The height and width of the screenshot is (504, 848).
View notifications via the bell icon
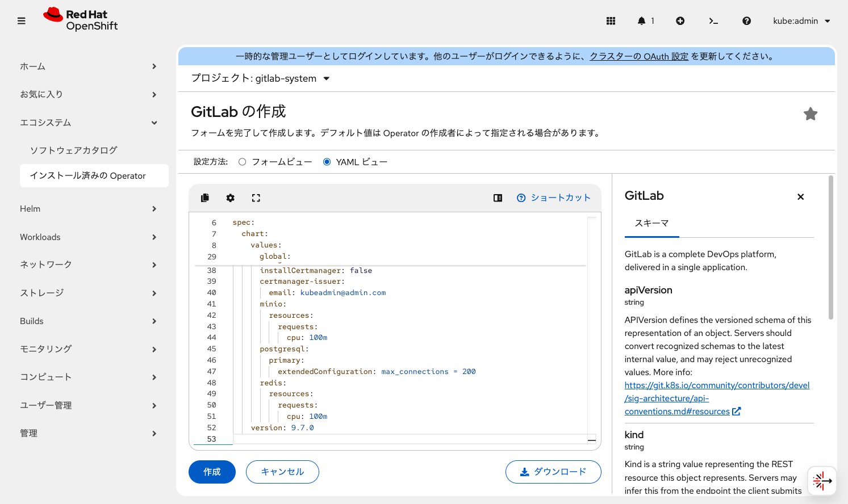tap(642, 20)
